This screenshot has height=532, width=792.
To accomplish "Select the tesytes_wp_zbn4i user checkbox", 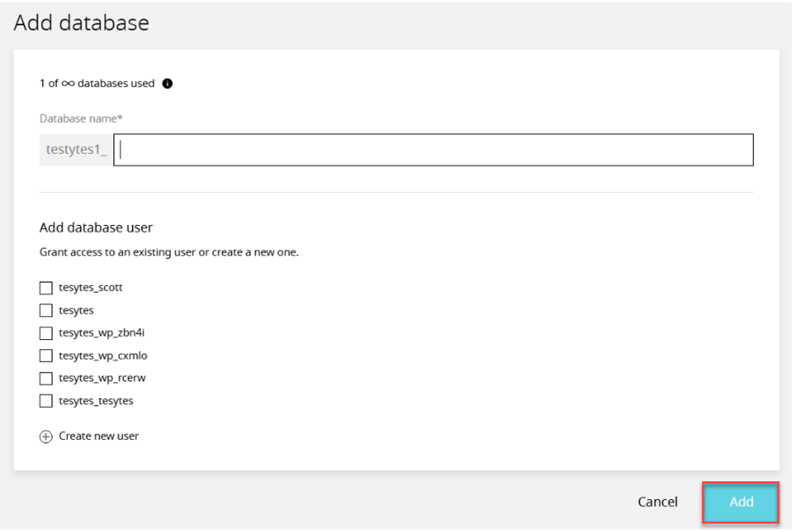I will coord(46,333).
